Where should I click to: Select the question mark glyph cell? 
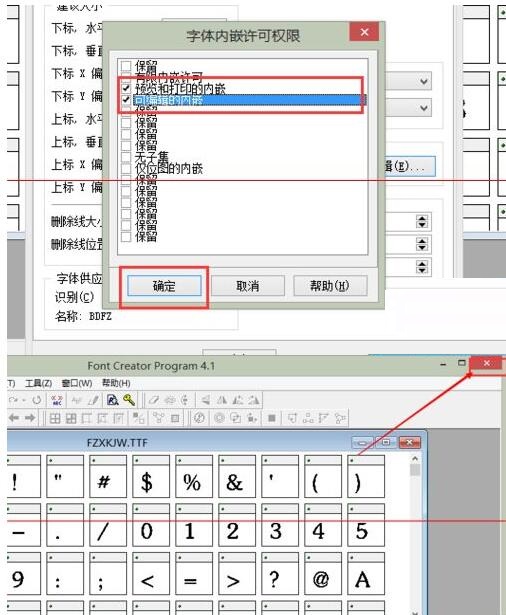tap(280, 573)
